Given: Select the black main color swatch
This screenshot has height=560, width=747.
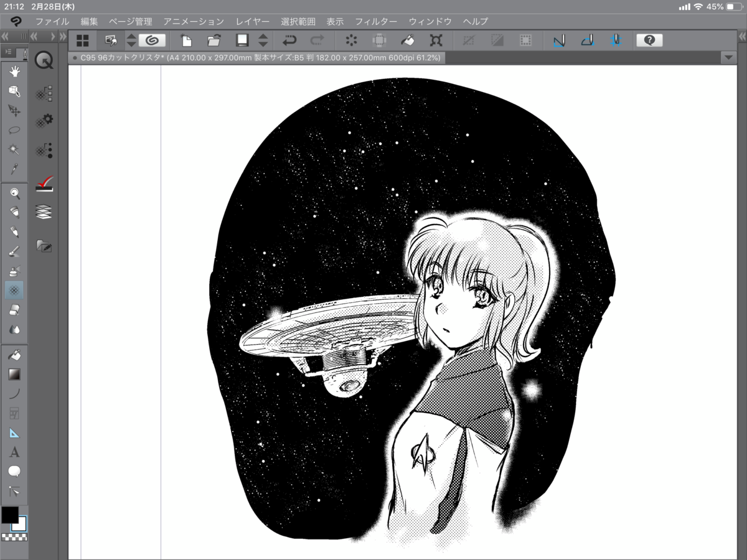Looking at the screenshot, I should tap(9, 515).
